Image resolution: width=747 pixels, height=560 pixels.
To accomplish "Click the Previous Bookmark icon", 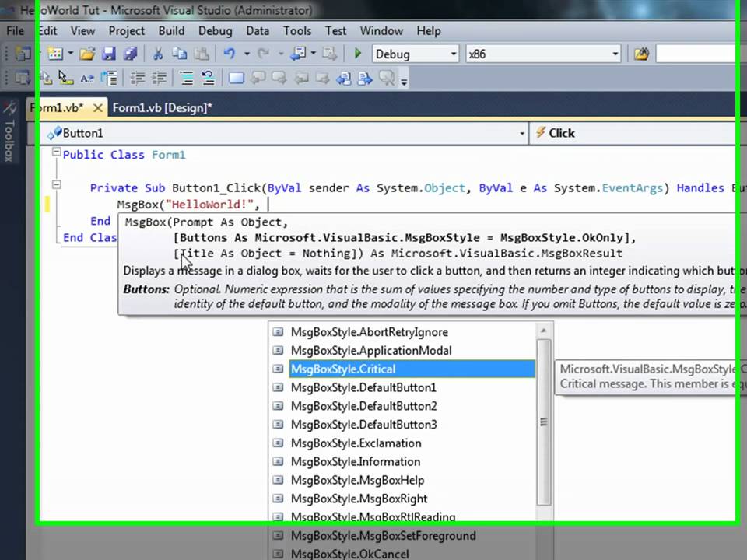I will tap(258, 78).
